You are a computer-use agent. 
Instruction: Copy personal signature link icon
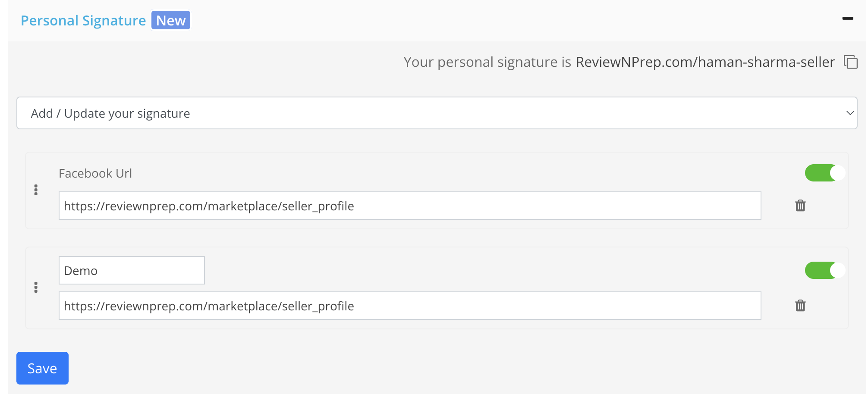[x=850, y=62]
